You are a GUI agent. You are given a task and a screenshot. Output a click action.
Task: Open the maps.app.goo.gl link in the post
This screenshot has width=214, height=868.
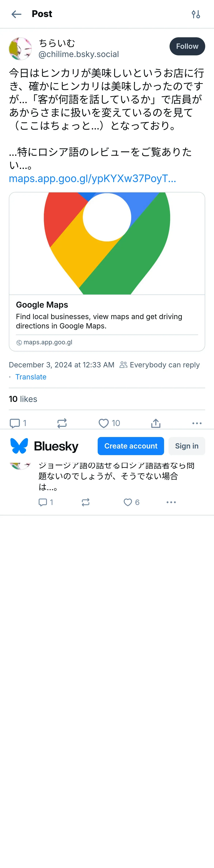pyautogui.click(x=92, y=178)
